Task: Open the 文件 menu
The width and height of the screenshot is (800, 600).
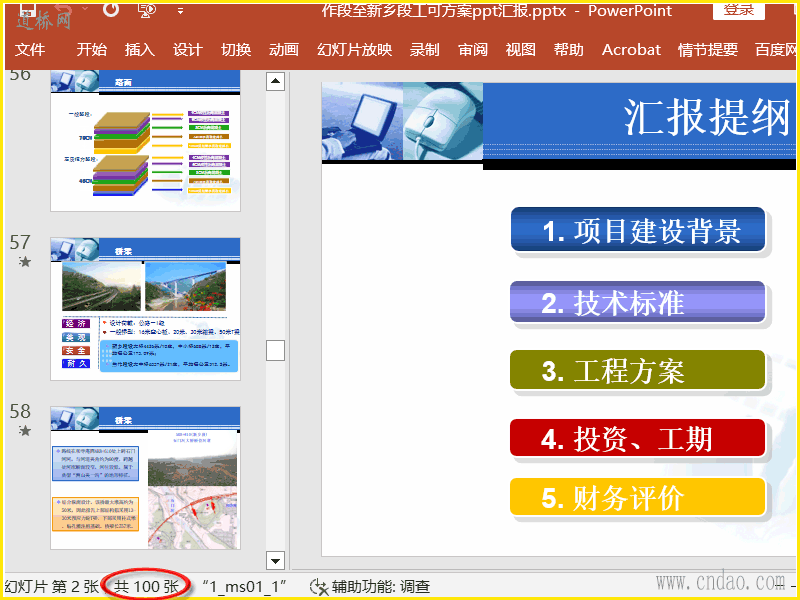Action: 30,49
